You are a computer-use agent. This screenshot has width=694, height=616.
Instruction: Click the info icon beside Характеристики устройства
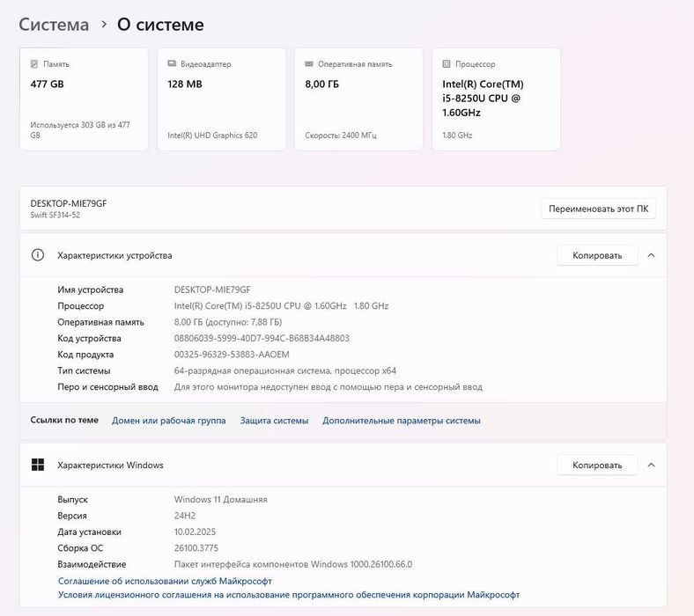[x=38, y=255]
